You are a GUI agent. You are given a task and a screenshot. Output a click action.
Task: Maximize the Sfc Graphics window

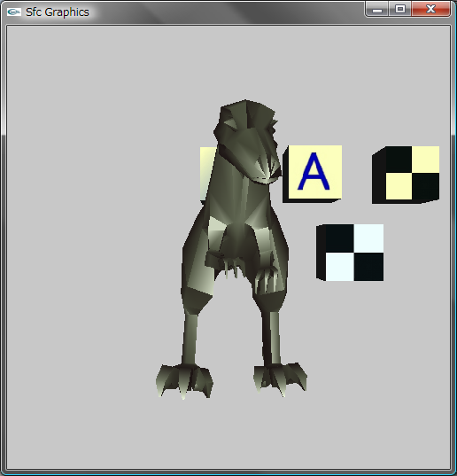[x=400, y=10]
